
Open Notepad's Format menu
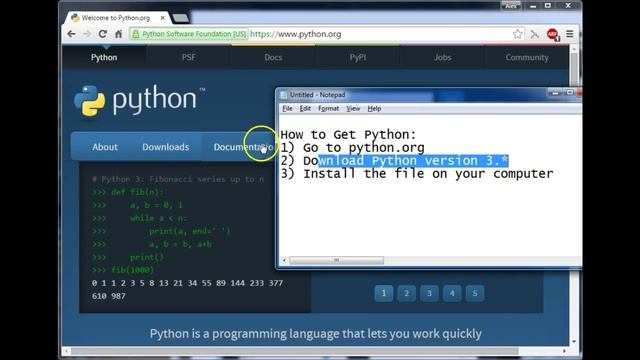coord(328,109)
